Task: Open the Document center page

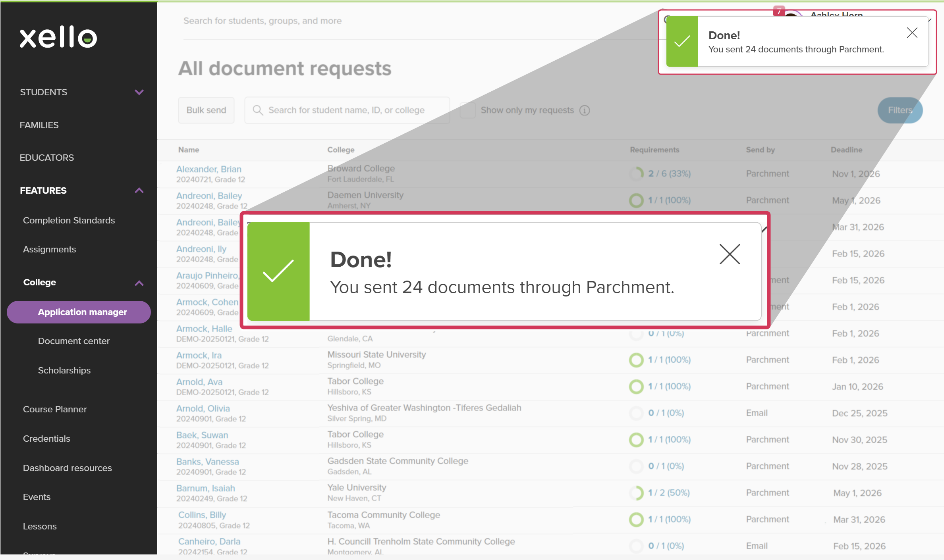Action: click(74, 341)
